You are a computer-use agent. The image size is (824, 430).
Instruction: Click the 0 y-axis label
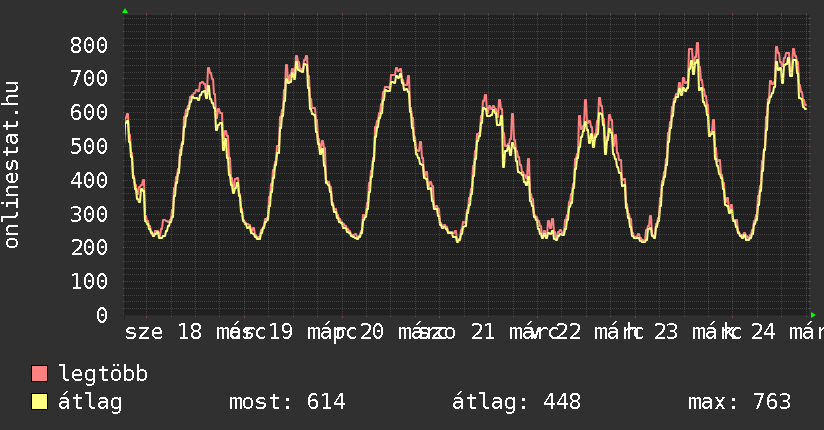click(101, 316)
